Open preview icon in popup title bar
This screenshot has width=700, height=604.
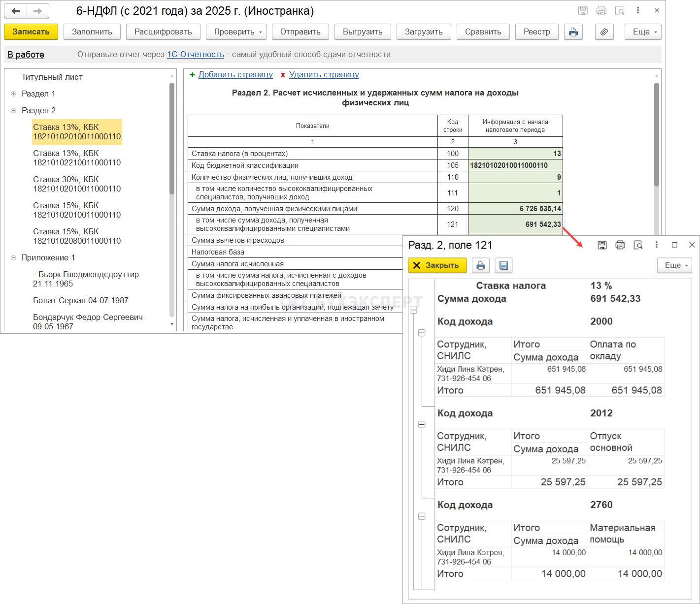point(638,245)
